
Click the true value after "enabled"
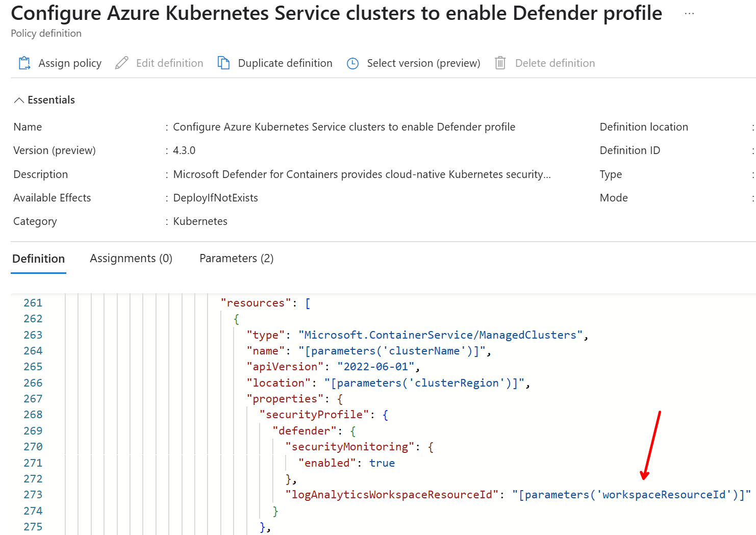pyautogui.click(x=382, y=463)
